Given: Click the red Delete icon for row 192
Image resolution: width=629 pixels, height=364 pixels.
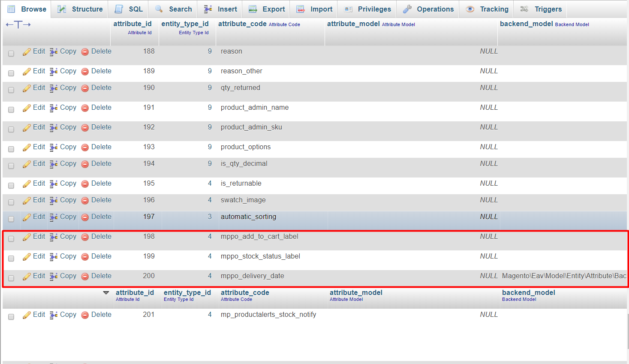Looking at the screenshot, I should pyautogui.click(x=85, y=128).
